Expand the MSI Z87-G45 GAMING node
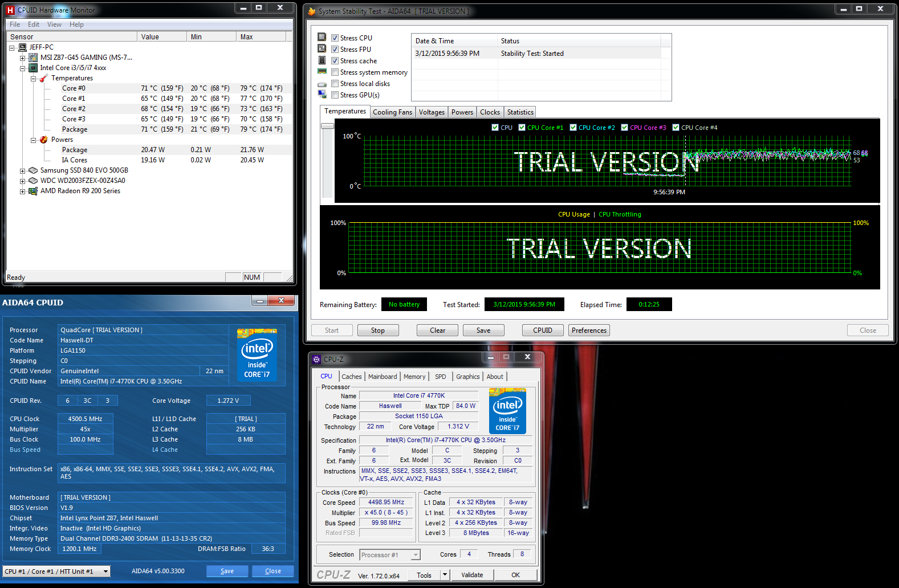Viewport: 899px width, 588px height. tap(23, 58)
